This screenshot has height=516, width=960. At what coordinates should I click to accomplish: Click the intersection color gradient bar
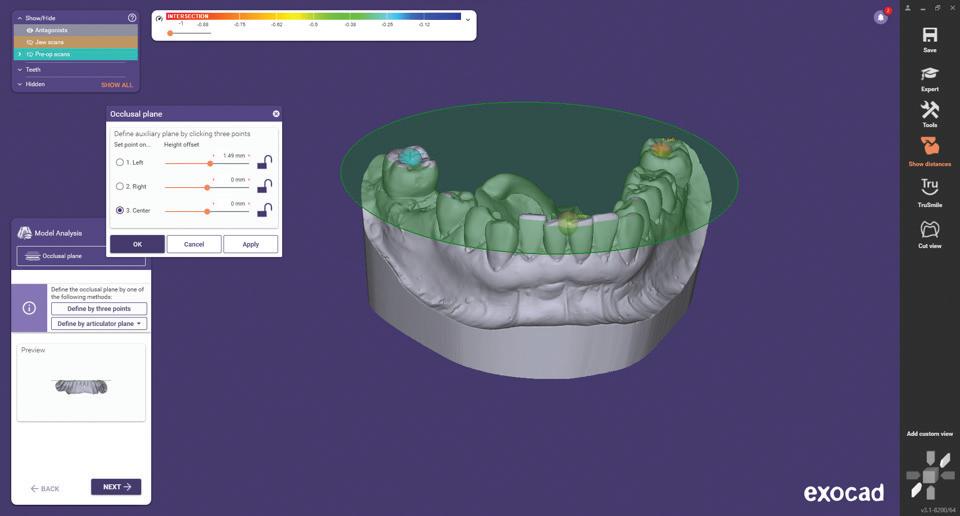313,17
